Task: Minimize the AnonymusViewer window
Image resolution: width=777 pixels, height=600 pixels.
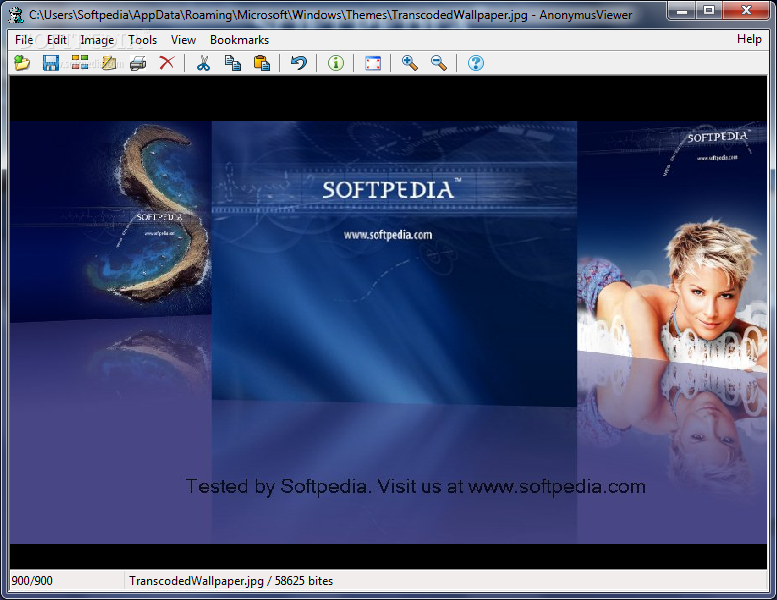Action: click(682, 10)
